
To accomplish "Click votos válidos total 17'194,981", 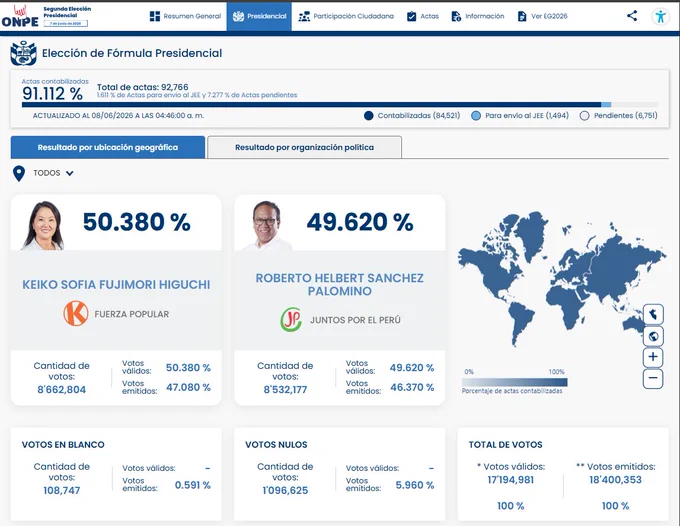I will click(510, 480).
